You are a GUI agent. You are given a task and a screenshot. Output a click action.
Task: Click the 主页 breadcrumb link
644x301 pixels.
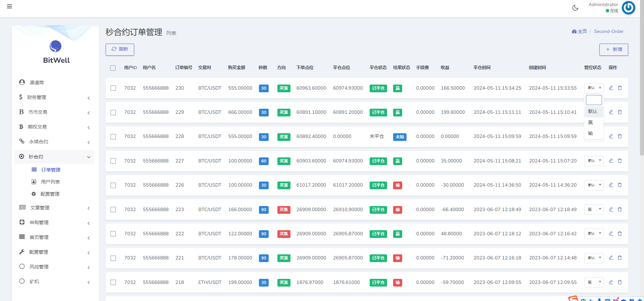582,31
